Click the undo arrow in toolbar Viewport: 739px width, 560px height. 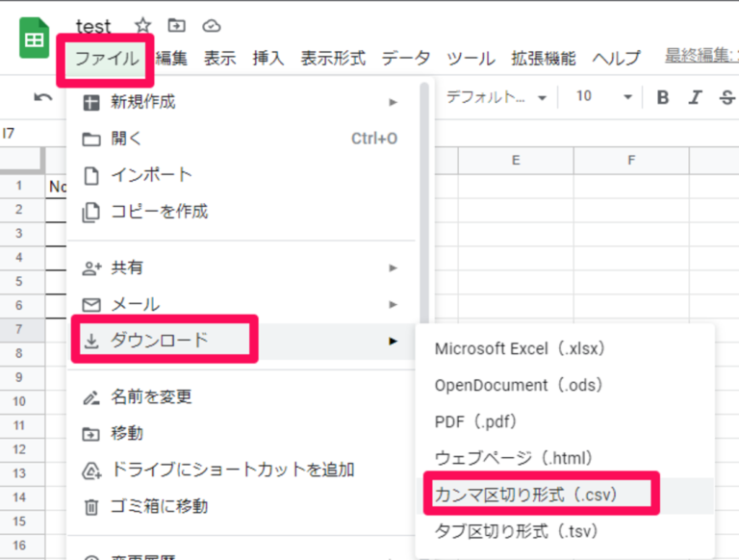pos(43,97)
